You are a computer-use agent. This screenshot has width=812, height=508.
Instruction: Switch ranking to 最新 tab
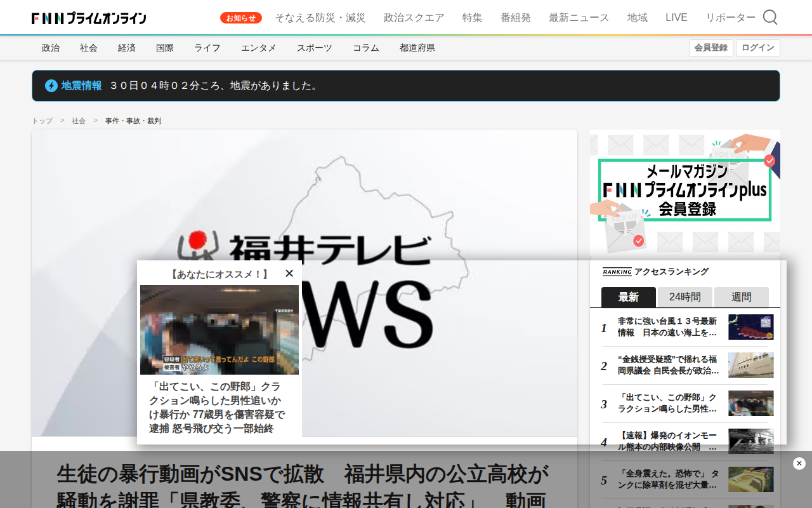tap(629, 297)
